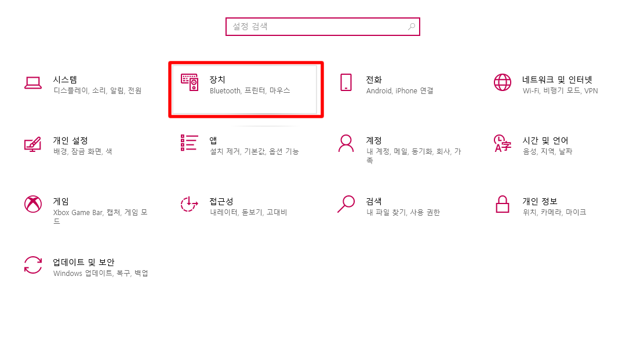Image resolution: width=644 pixels, height=349 pixels.
Task: Select the 개인 정보 title text
Action: click(540, 201)
